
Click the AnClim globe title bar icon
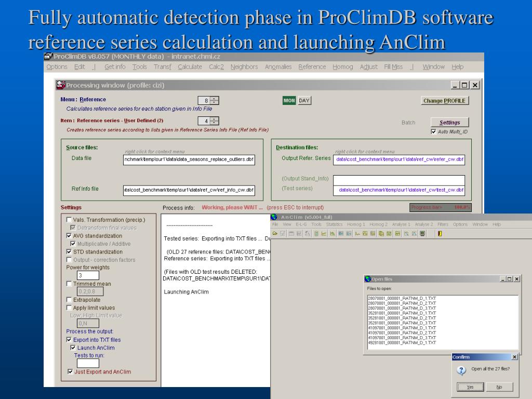point(274,217)
